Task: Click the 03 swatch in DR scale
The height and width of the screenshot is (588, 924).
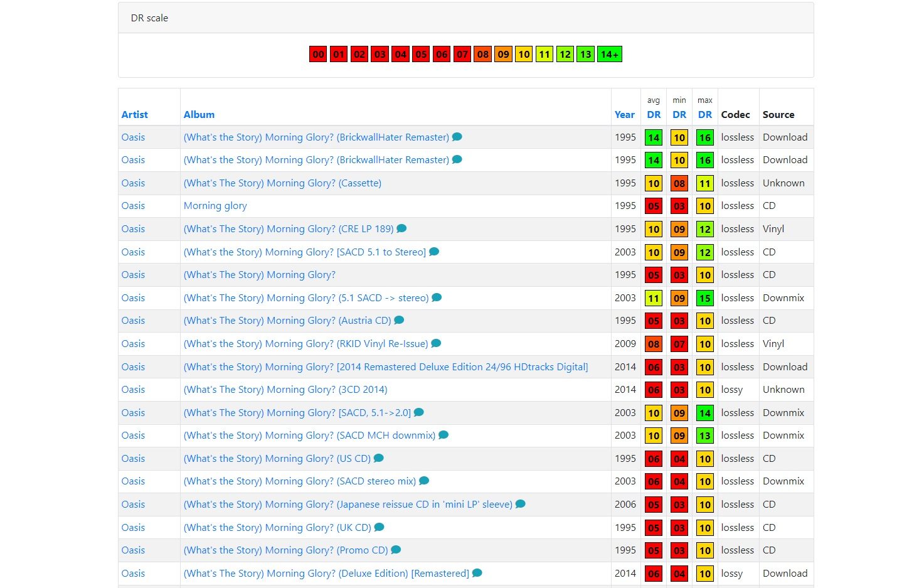Action: click(380, 54)
